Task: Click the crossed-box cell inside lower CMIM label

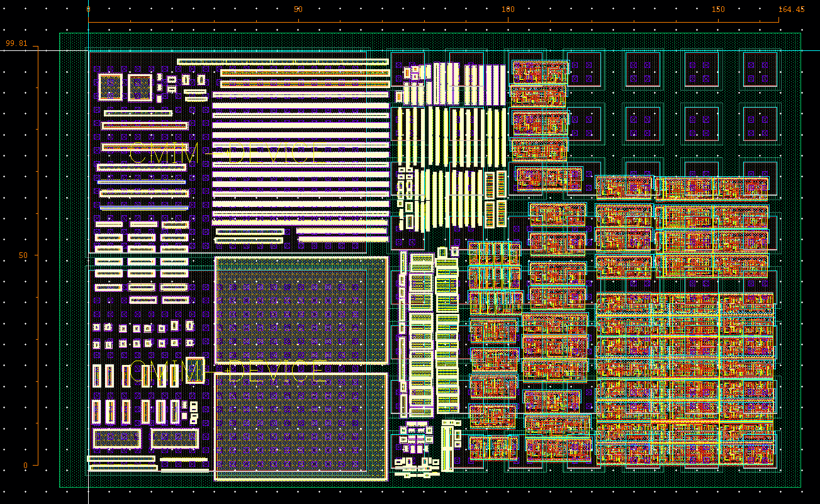Action: [x=194, y=371]
